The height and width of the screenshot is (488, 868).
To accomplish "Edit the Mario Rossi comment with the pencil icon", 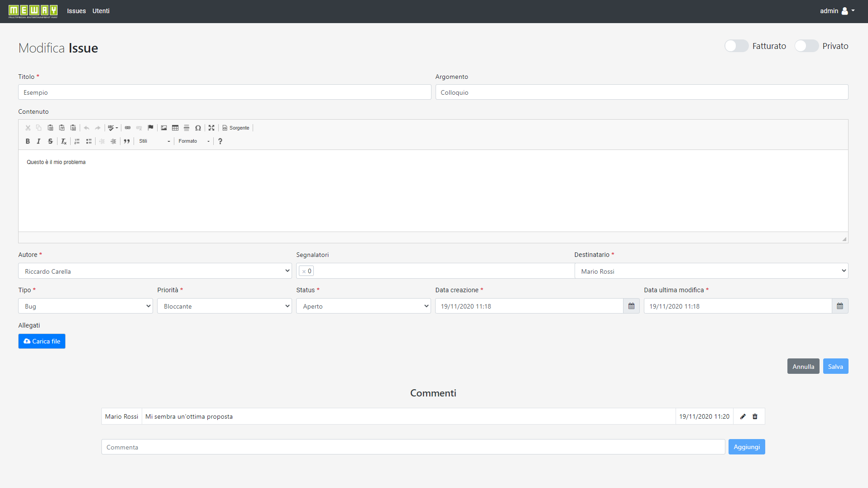I will pos(743,416).
